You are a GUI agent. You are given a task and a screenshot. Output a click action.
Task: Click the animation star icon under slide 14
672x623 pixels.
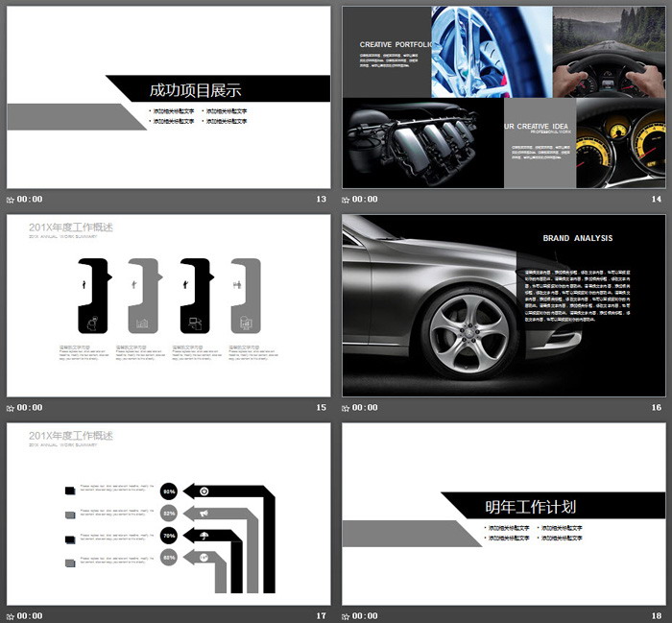click(x=346, y=200)
